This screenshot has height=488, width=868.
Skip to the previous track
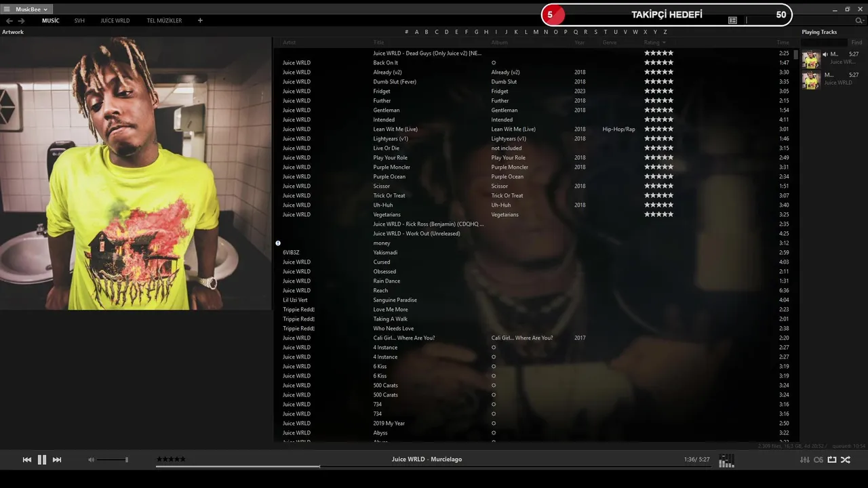[x=27, y=460]
